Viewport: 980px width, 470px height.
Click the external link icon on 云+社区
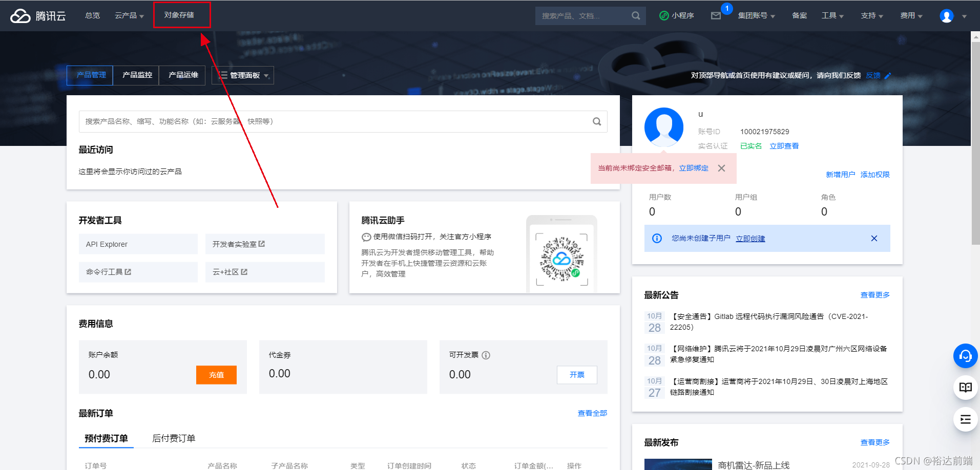tap(244, 272)
